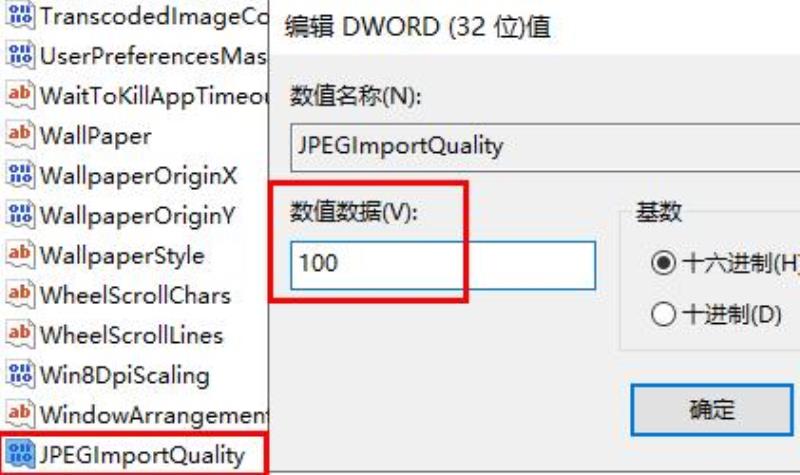This screenshot has height=475, width=800.
Task: Click the 确定 confirm button
Action: tap(712, 410)
